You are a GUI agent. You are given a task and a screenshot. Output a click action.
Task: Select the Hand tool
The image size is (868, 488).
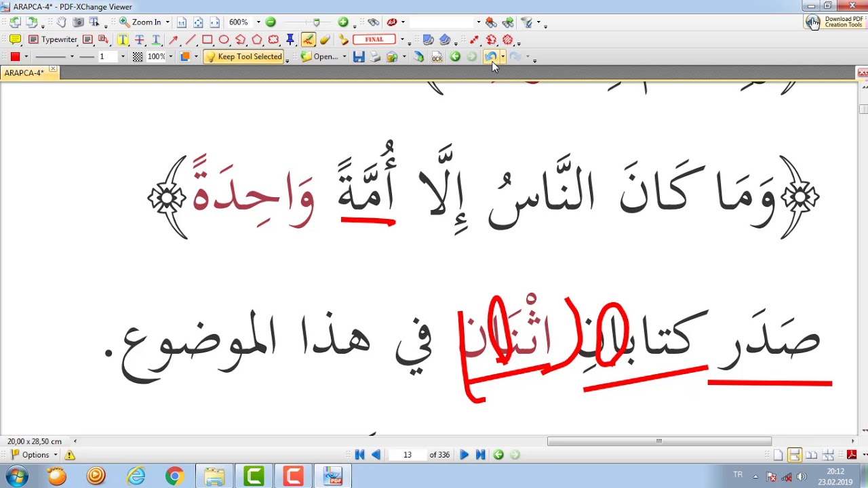tap(62, 22)
